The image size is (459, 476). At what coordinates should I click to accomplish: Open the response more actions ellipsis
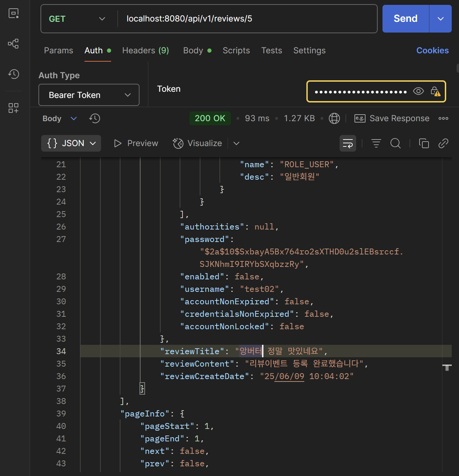443,118
